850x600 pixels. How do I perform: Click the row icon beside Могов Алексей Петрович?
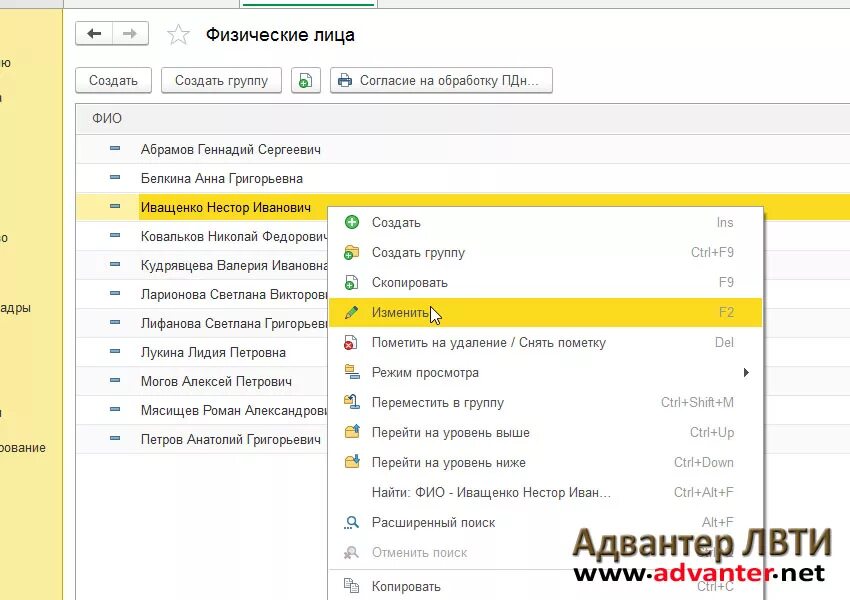[114, 380]
